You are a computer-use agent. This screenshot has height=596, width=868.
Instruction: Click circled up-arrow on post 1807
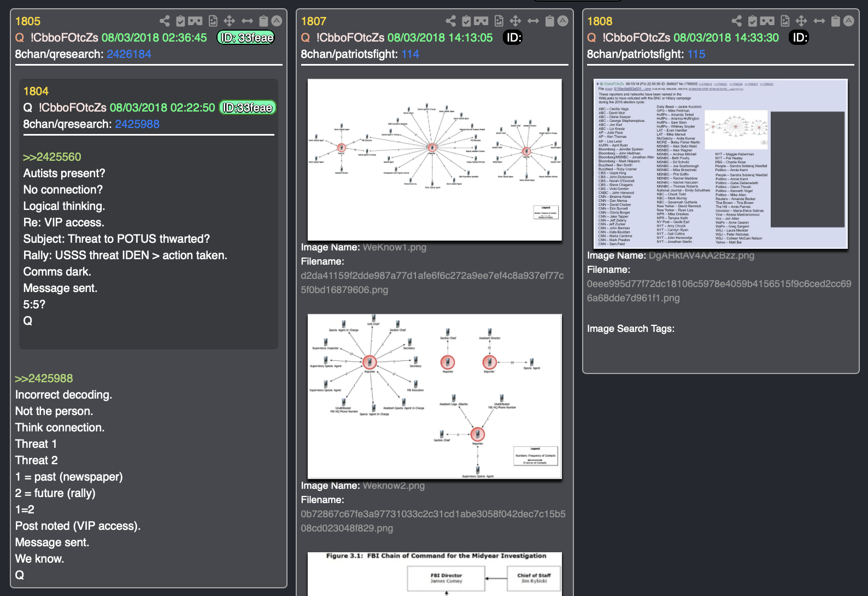pyautogui.click(x=563, y=21)
